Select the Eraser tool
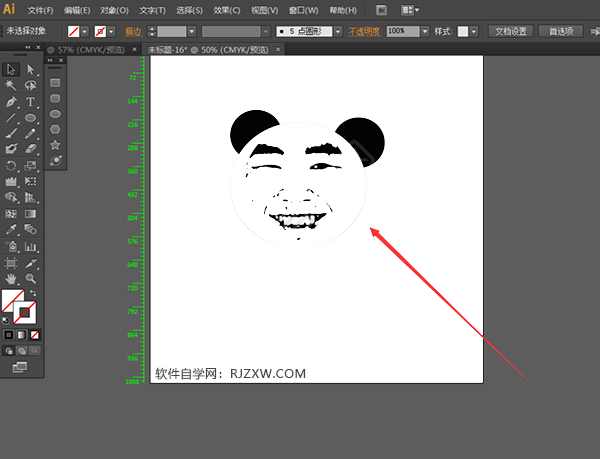Viewport: 600px width, 459px height. coord(30,148)
